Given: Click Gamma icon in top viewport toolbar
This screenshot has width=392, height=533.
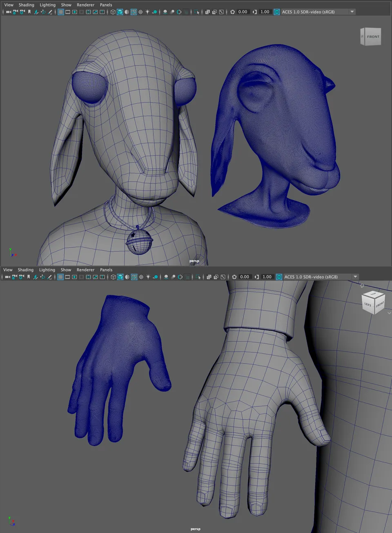Looking at the screenshot, I should (255, 12).
